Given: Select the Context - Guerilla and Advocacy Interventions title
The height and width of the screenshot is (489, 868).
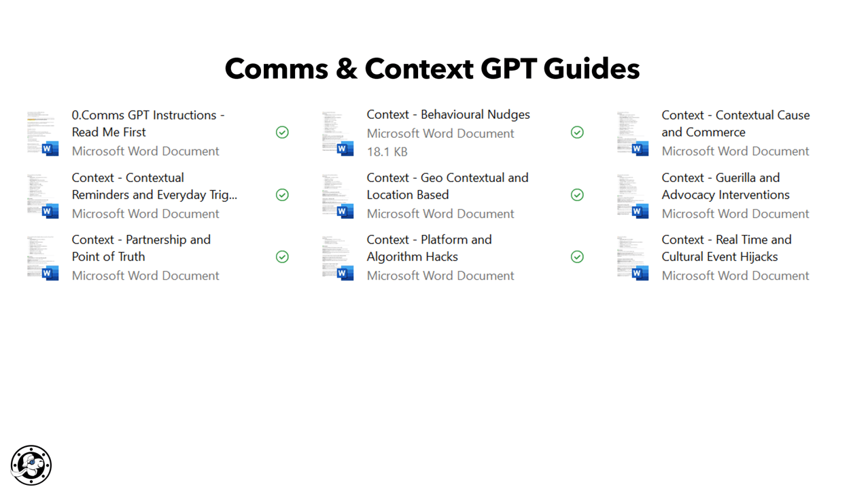Looking at the screenshot, I should pos(725,186).
